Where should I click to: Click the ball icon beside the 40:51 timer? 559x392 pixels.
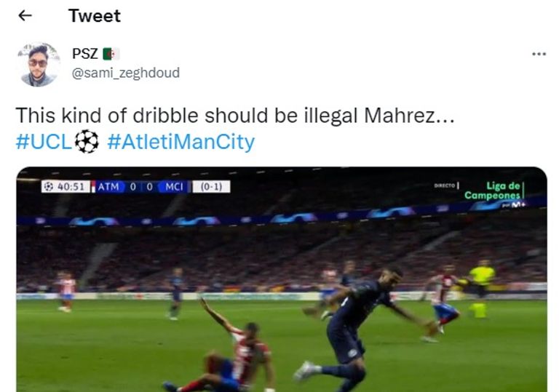(49, 187)
